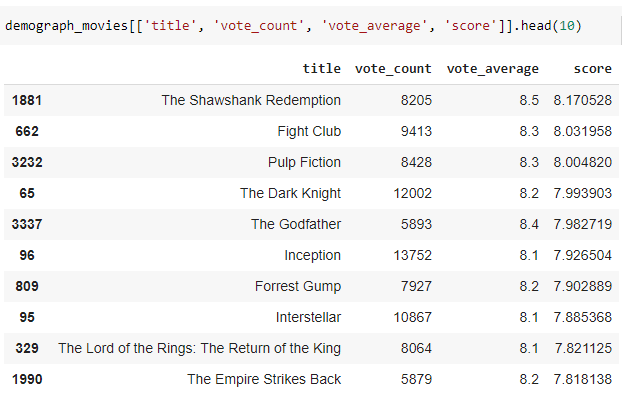Screen dimensions: 622x400
Task: Click the code cell input line
Action: (x=294, y=26)
